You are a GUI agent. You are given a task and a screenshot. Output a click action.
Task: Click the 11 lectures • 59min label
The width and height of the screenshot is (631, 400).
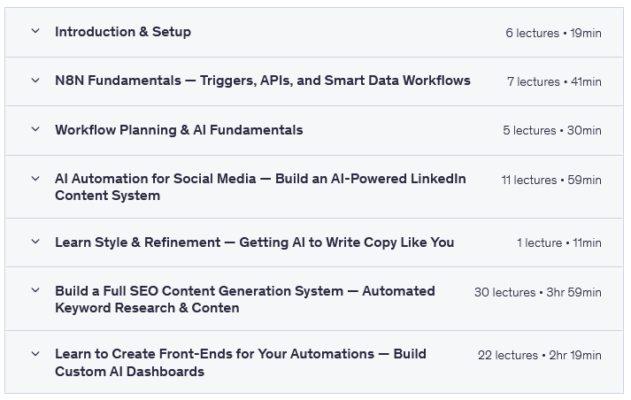click(551, 179)
